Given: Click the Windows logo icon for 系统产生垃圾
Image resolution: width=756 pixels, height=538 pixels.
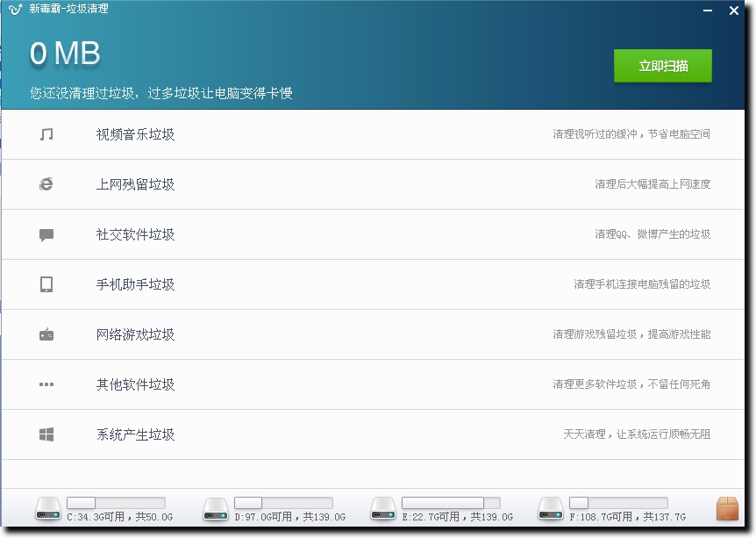Looking at the screenshot, I should (x=46, y=434).
